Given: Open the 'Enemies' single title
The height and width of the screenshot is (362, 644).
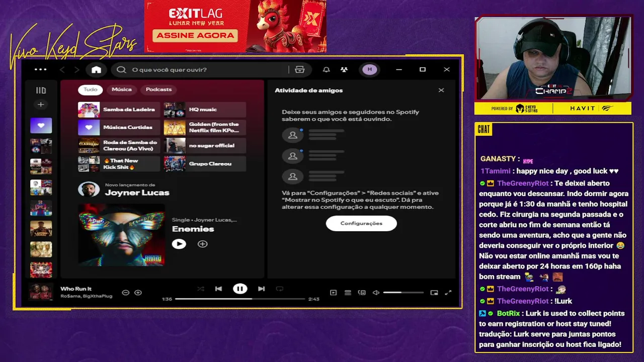Looking at the screenshot, I should (x=193, y=229).
